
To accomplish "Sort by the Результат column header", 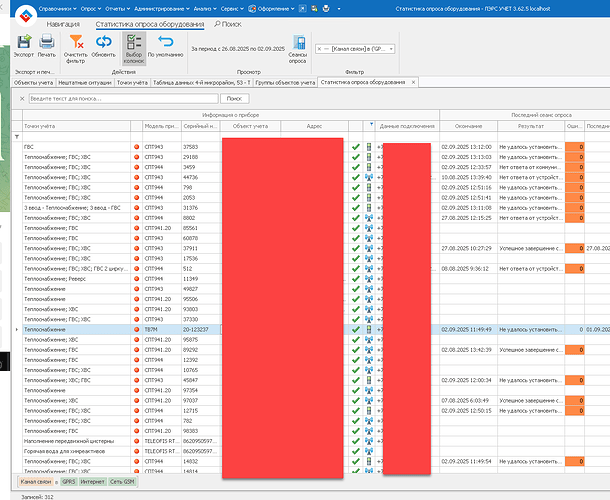I will [531, 126].
